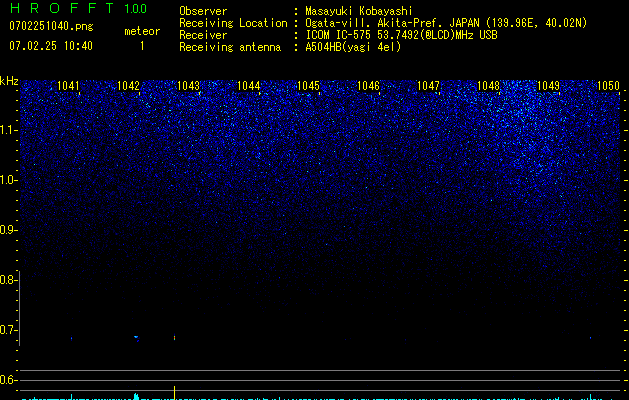This screenshot has height=400, width=629.
Task: Select receiver text ICOM IC-575 53.7492 MHz USB
Action: pyautogui.click(x=402, y=35)
